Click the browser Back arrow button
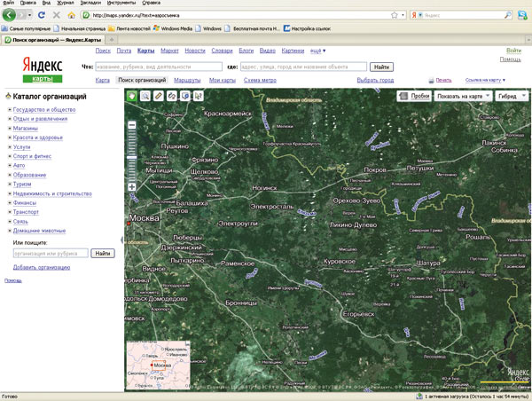Screen dimensions: 532x401 (9, 15)
